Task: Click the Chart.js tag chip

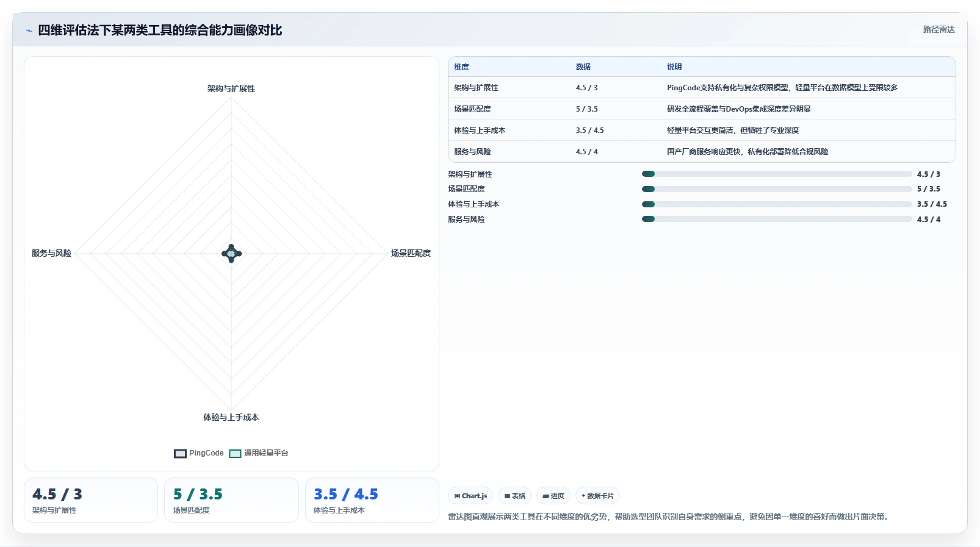Action: 470,496
